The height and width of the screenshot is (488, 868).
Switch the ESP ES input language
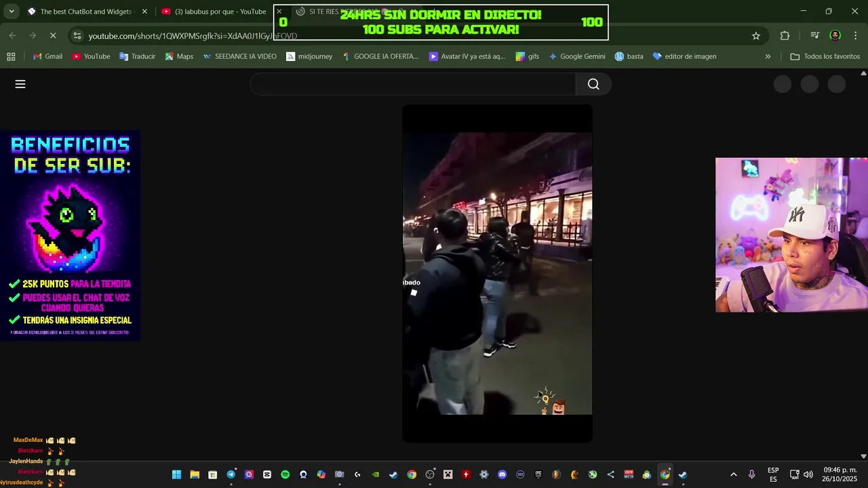pos(773,474)
